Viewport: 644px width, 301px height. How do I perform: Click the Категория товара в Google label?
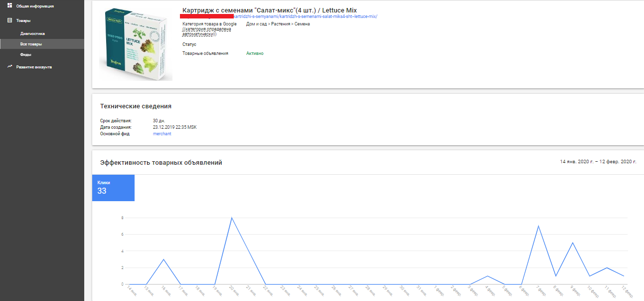[209, 24]
